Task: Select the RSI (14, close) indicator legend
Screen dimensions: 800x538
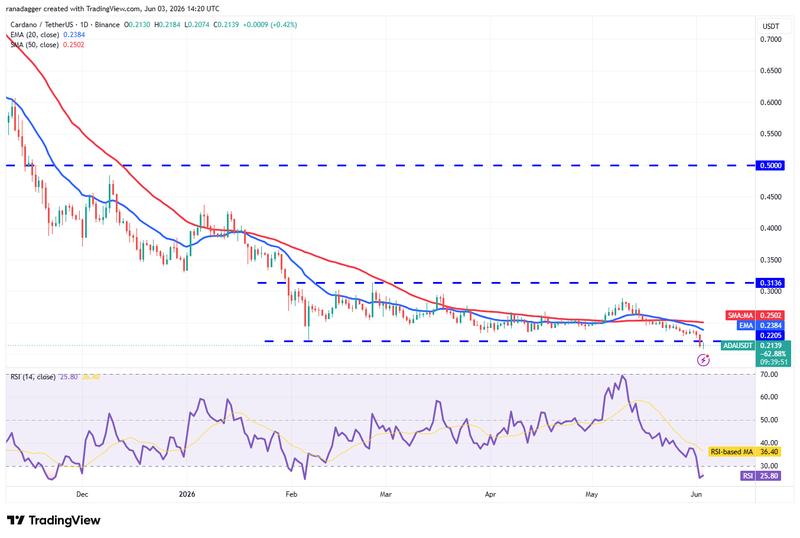Action: 33,377
